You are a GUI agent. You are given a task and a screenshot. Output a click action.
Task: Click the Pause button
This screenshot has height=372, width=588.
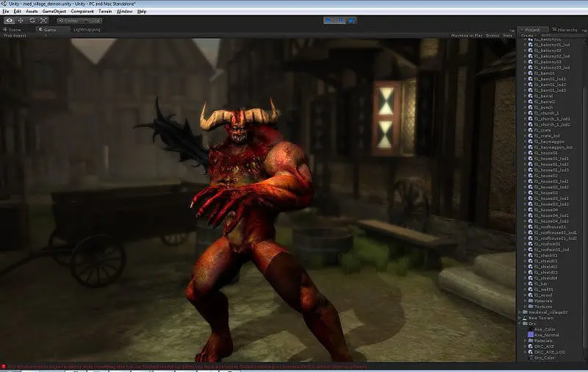click(x=340, y=21)
